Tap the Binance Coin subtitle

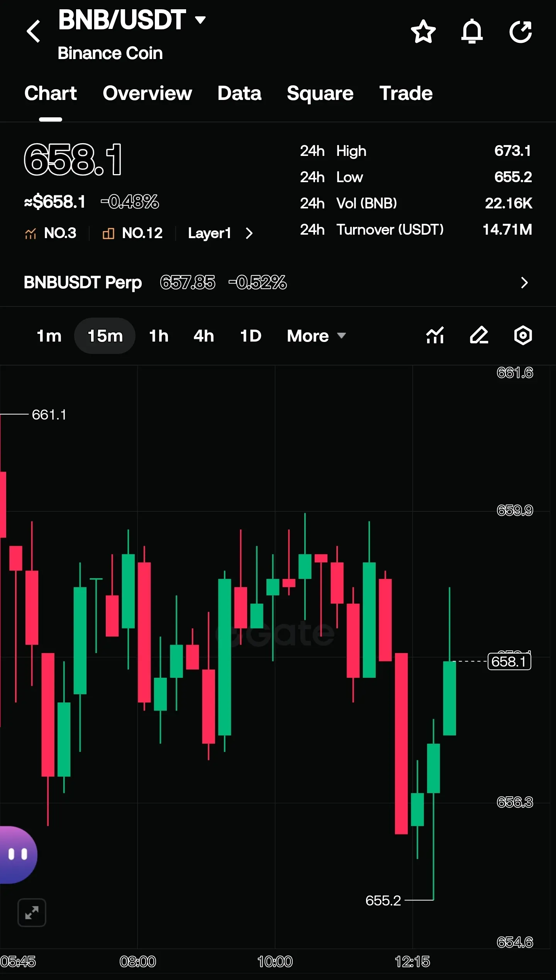110,53
